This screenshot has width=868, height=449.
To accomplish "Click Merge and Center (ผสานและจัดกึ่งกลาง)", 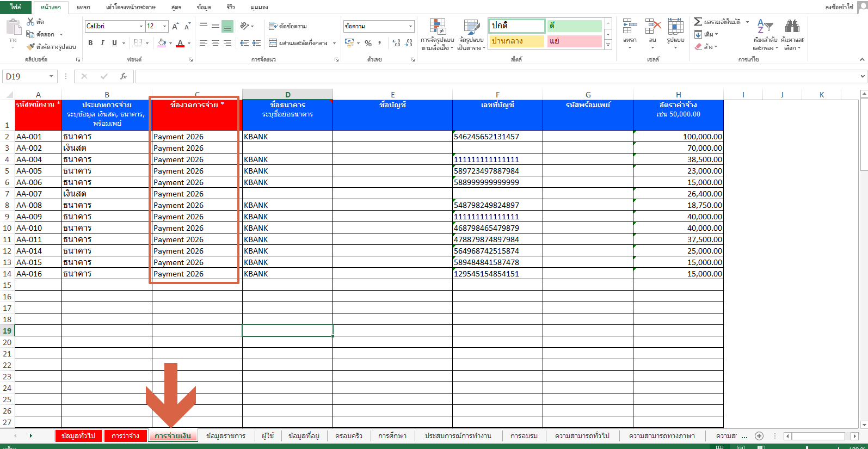I will (299, 43).
